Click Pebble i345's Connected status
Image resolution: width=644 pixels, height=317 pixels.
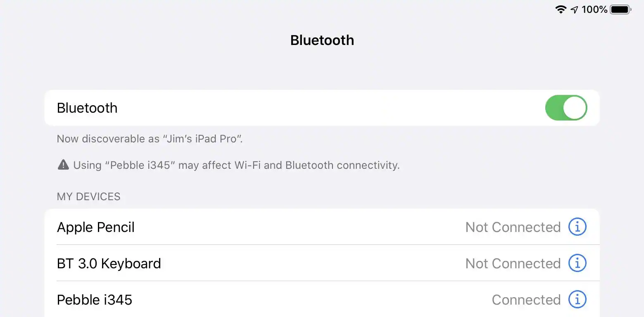[x=526, y=300]
